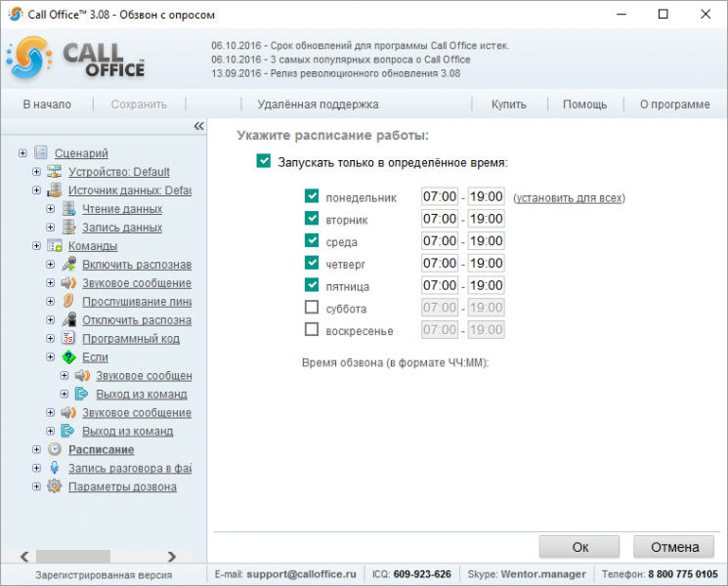This screenshot has width=728, height=586.
Task: Open the Купить menu item
Action: click(509, 105)
